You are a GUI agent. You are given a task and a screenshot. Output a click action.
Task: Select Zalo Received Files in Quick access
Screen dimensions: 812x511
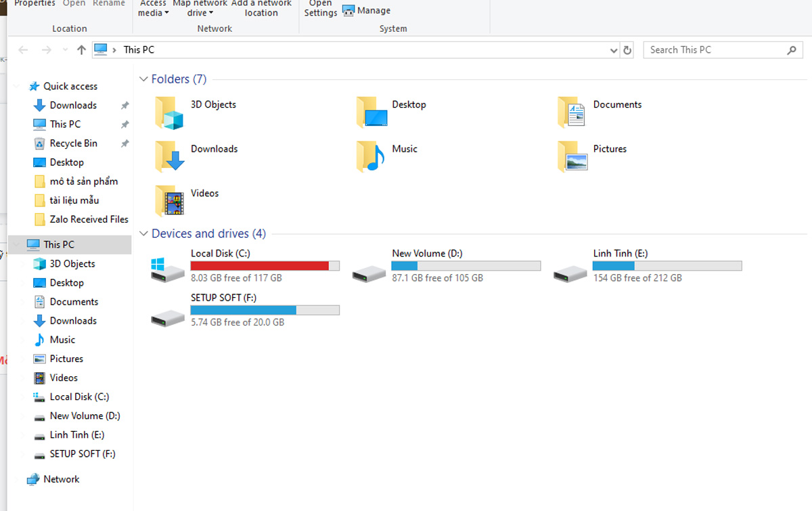click(89, 219)
